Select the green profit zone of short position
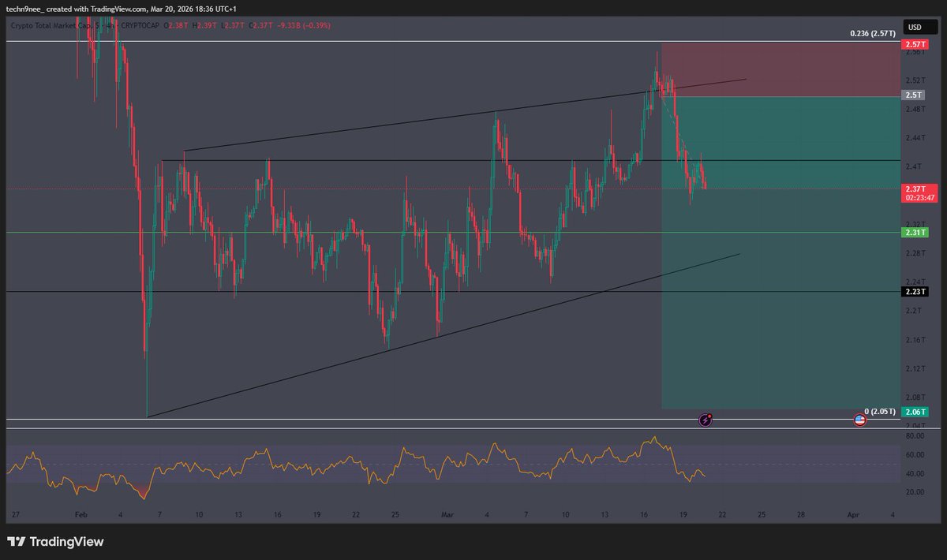Image resolution: width=947 pixels, height=560 pixels. [x=780, y=252]
